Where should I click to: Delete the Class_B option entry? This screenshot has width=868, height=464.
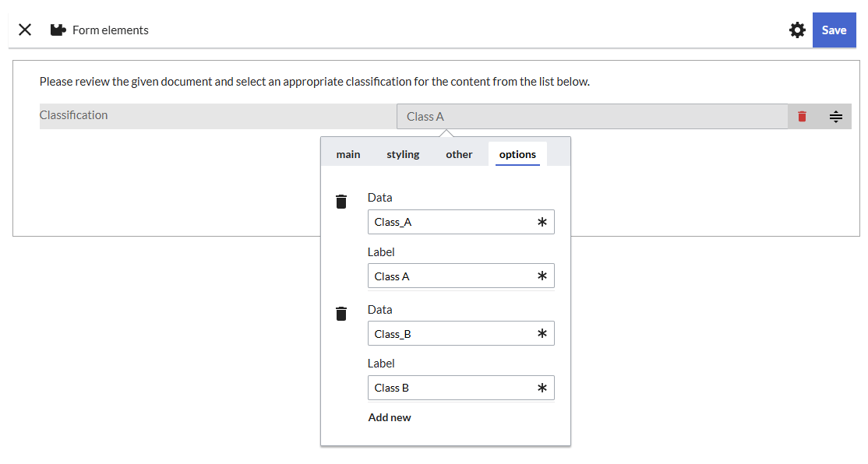point(340,314)
